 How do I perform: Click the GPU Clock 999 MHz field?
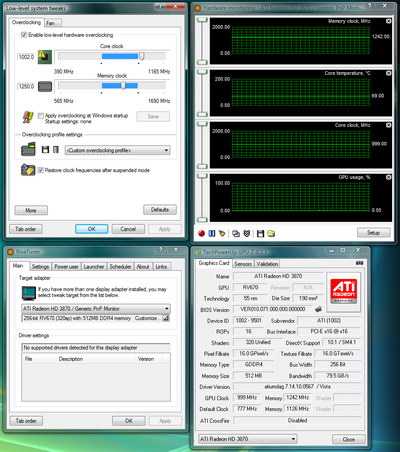click(x=247, y=398)
